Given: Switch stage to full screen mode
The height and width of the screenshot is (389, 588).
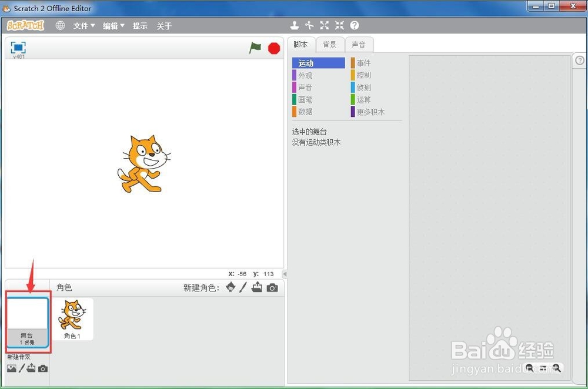Looking at the screenshot, I should (x=18, y=48).
